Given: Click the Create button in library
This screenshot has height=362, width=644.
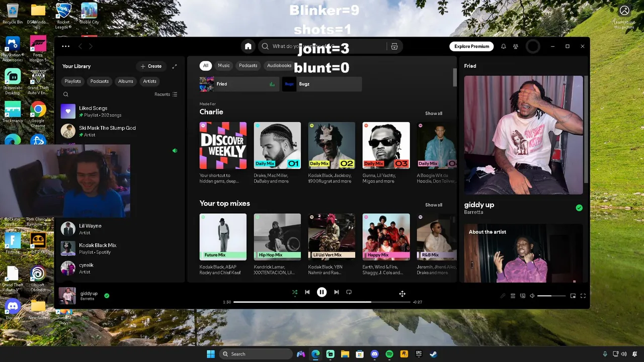Looking at the screenshot, I should 151,66.
